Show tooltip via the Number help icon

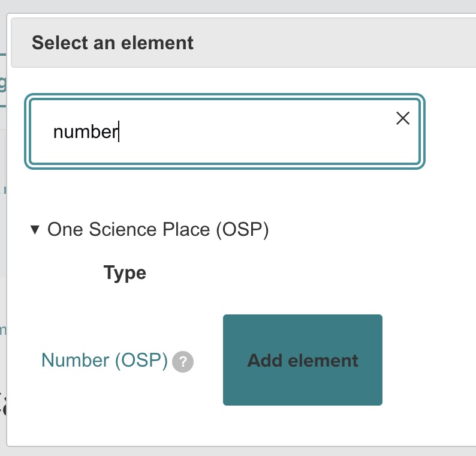coord(183,362)
